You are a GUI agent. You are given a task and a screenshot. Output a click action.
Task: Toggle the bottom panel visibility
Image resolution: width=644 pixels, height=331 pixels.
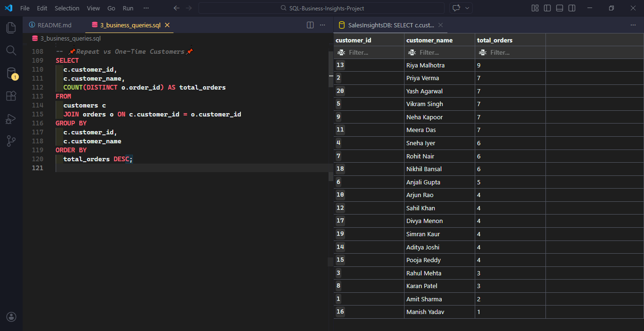[560, 8]
